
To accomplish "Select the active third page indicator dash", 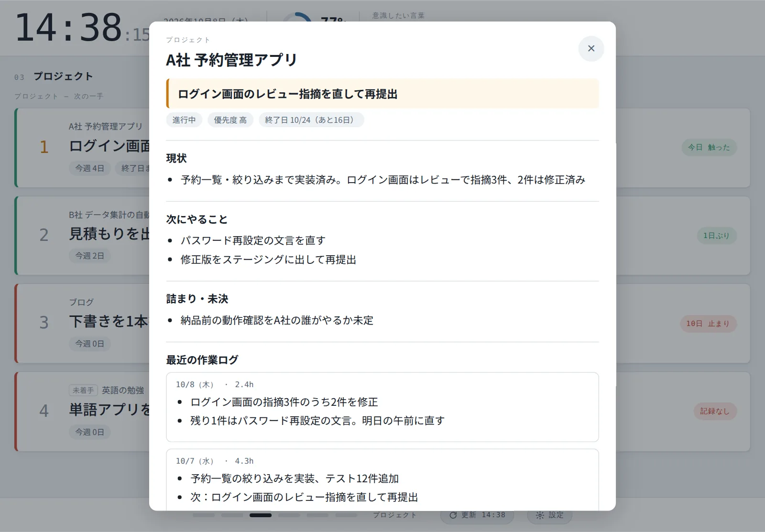I will (261, 515).
